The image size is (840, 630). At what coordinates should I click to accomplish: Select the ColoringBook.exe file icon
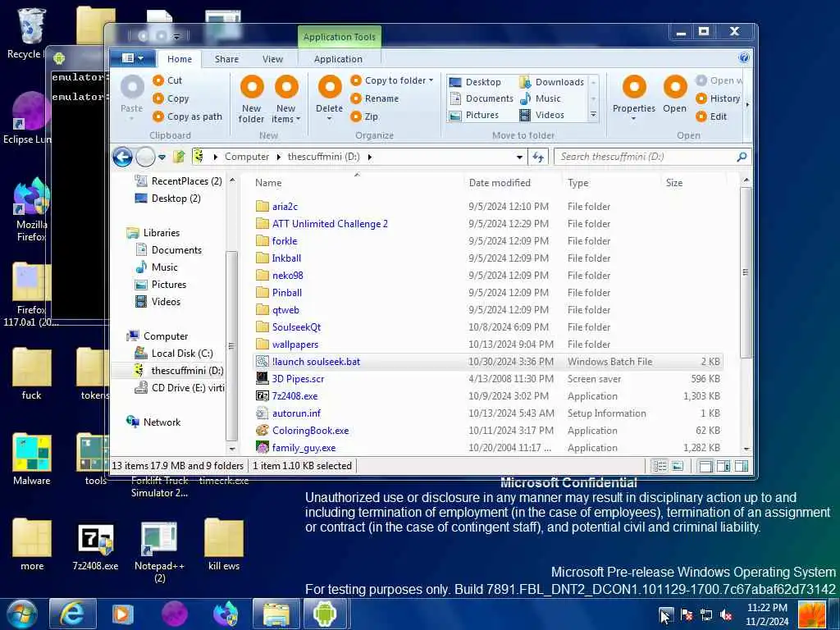[x=262, y=430]
